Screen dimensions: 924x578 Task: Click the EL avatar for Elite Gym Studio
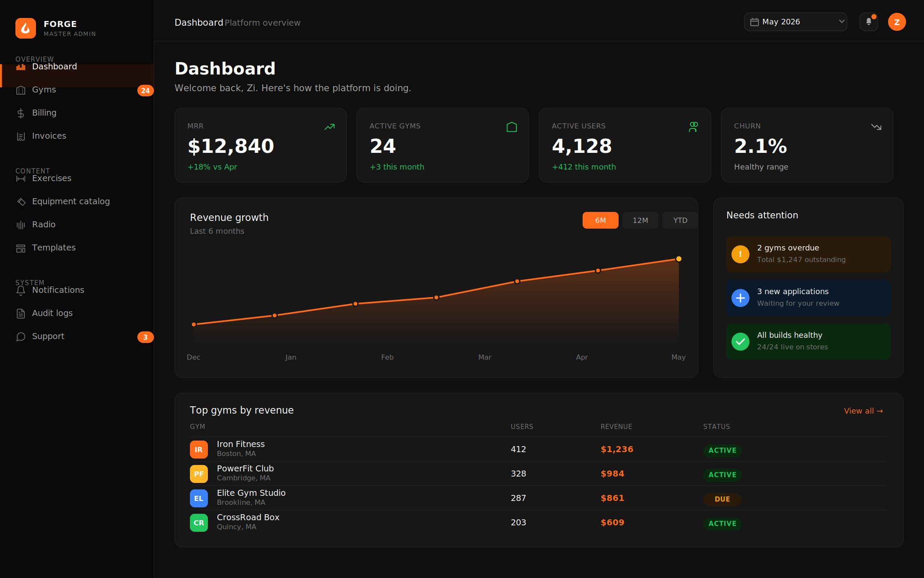point(199,498)
